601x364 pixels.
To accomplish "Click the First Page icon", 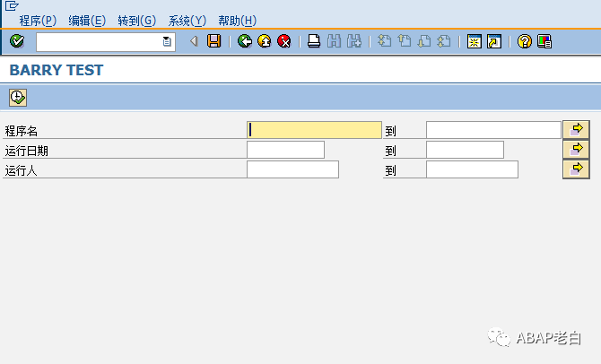I will click(384, 41).
